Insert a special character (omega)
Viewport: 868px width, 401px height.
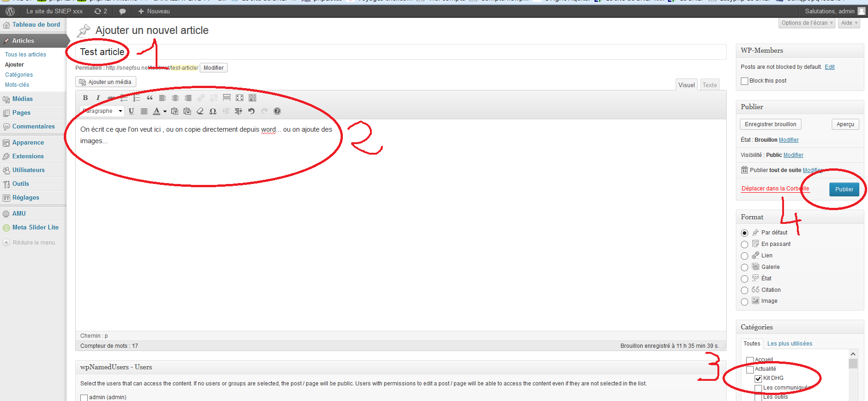[213, 111]
